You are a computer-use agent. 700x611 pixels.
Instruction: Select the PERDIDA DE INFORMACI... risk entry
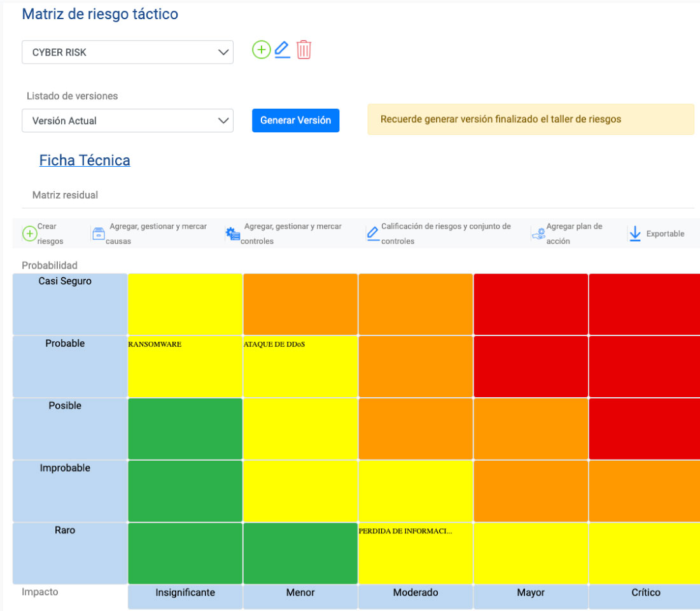pyautogui.click(x=405, y=531)
